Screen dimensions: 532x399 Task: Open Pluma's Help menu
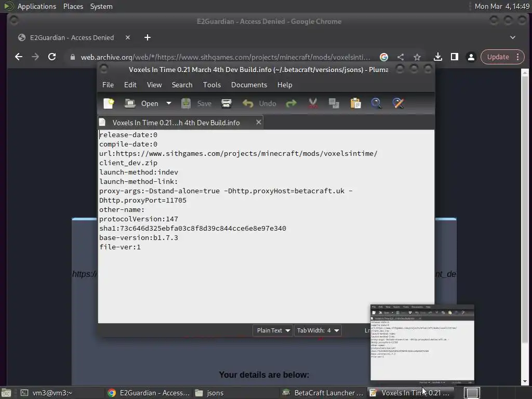coord(284,85)
